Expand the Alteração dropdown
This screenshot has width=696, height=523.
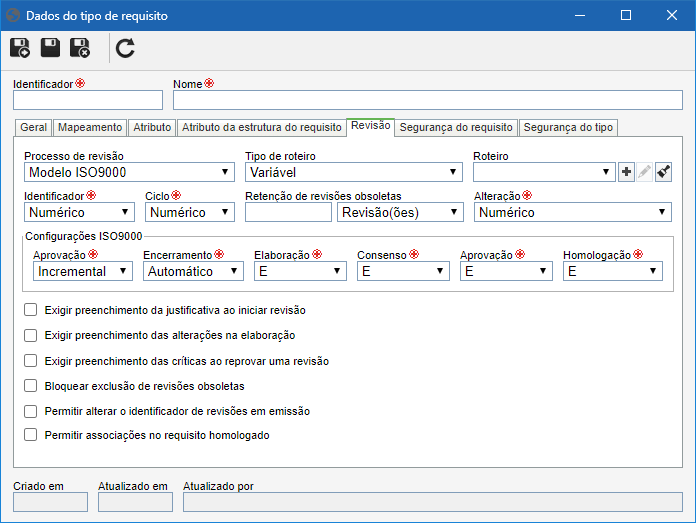click(x=573, y=212)
